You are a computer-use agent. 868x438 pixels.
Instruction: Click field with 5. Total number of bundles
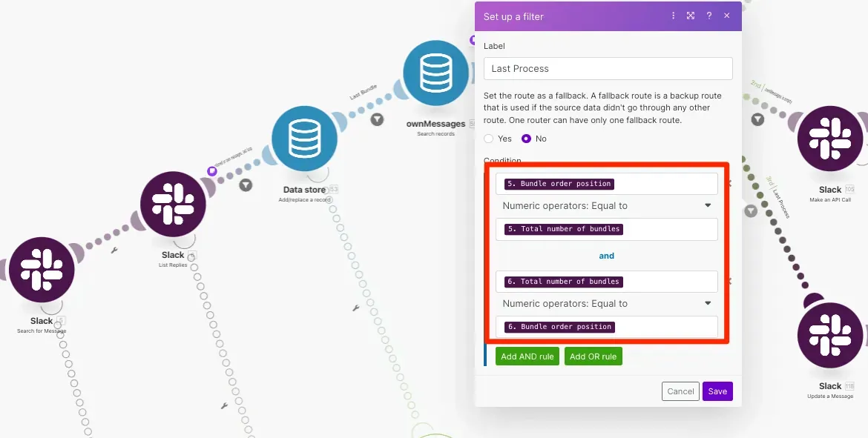[x=607, y=229]
